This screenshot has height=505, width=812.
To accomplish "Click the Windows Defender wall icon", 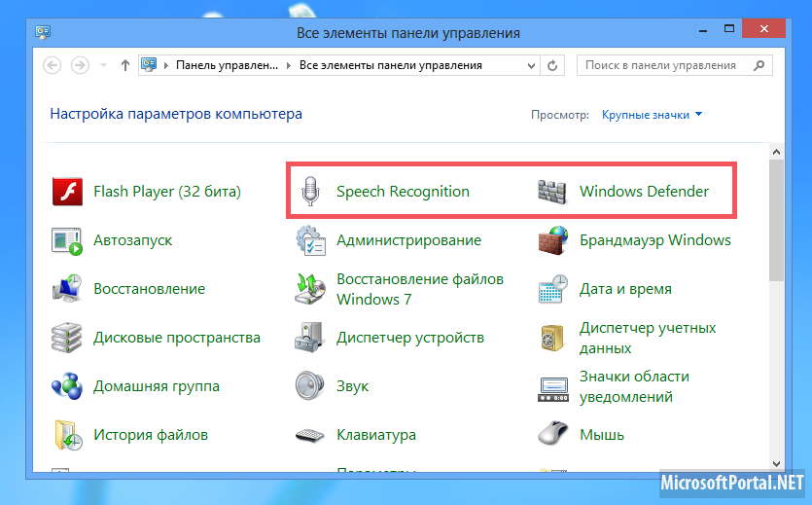I will tap(552, 191).
